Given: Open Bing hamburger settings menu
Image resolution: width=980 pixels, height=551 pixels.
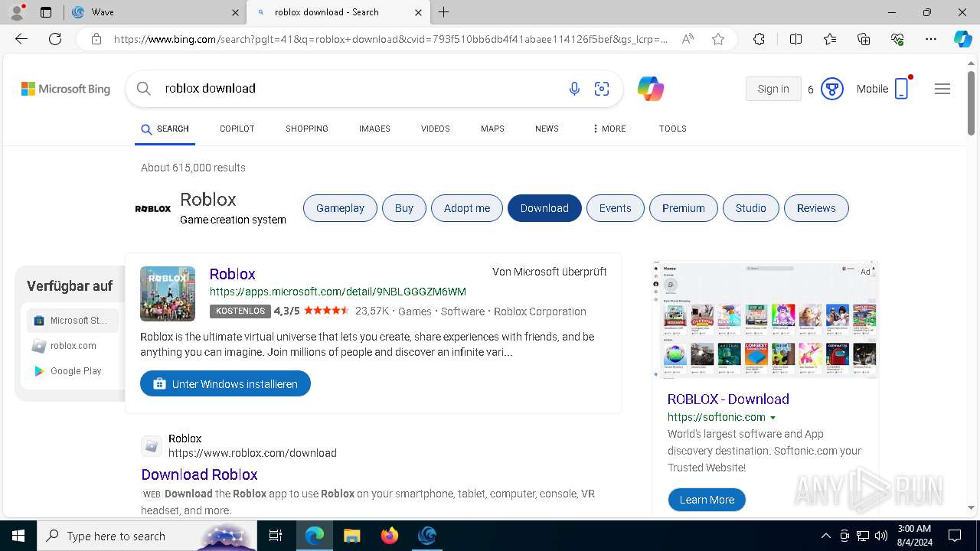Looking at the screenshot, I should click(942, 89).
